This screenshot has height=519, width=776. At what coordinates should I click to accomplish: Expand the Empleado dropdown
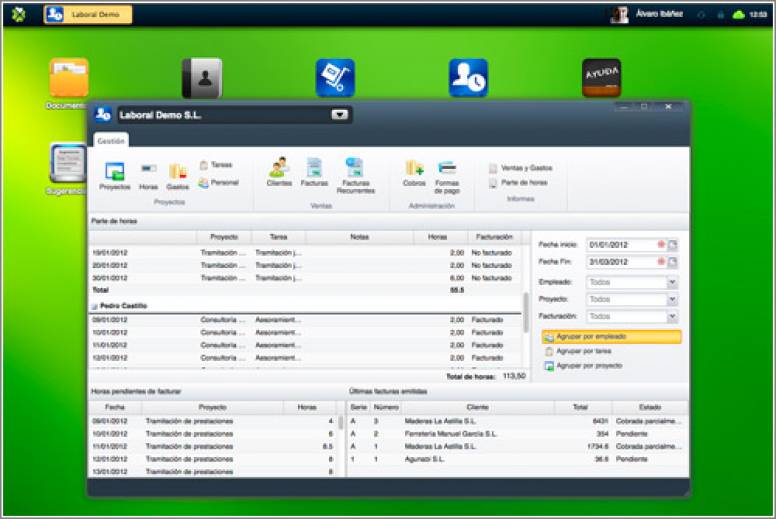[x=672, y=283]
